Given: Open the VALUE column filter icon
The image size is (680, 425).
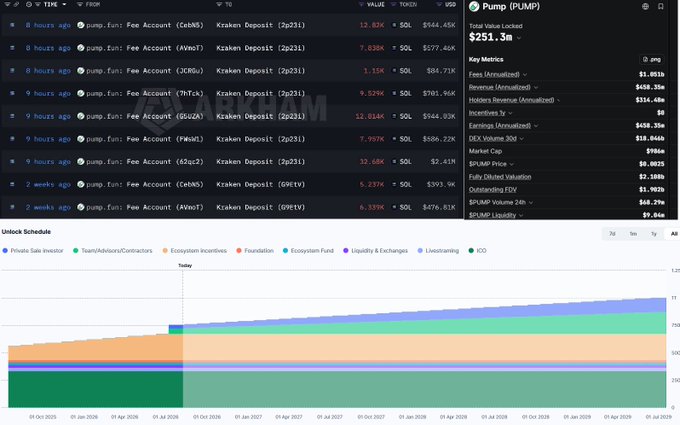Looking at the screenshot, I should tap(361, 4).
